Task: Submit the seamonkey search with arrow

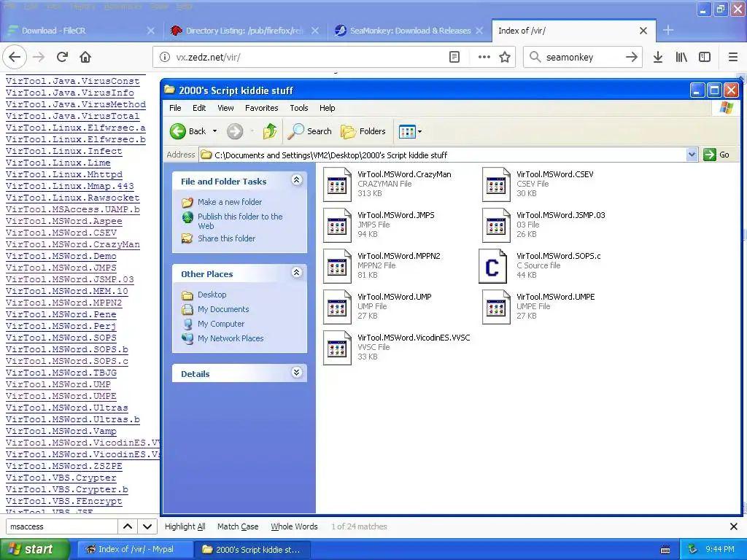Action: [x=632, y=57]
